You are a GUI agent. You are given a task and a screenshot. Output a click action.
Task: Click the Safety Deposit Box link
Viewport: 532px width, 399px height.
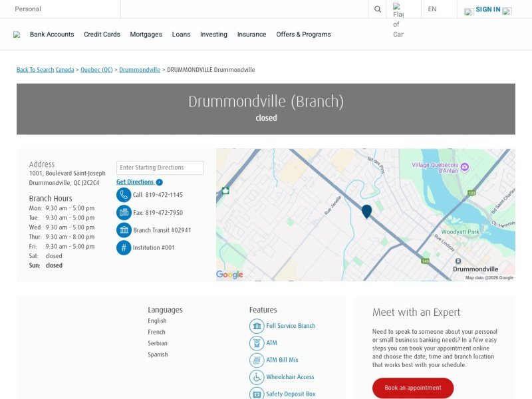pos(291,394)
